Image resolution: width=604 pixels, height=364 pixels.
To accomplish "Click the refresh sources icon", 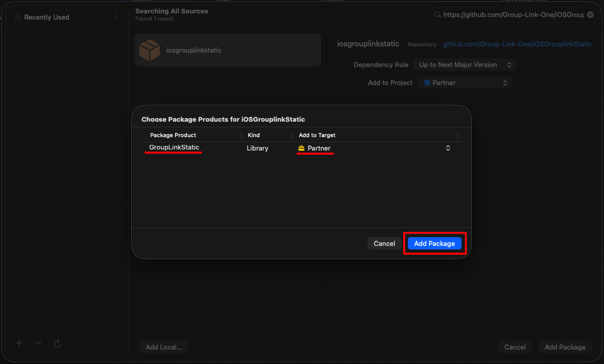I will coord(57,343).
